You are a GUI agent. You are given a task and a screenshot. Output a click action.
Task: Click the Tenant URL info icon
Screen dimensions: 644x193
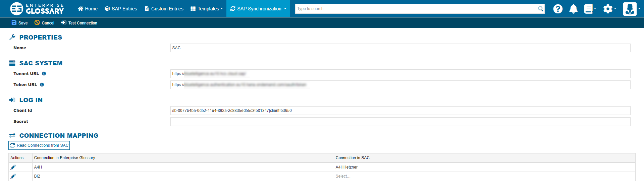tap(44, 74)
